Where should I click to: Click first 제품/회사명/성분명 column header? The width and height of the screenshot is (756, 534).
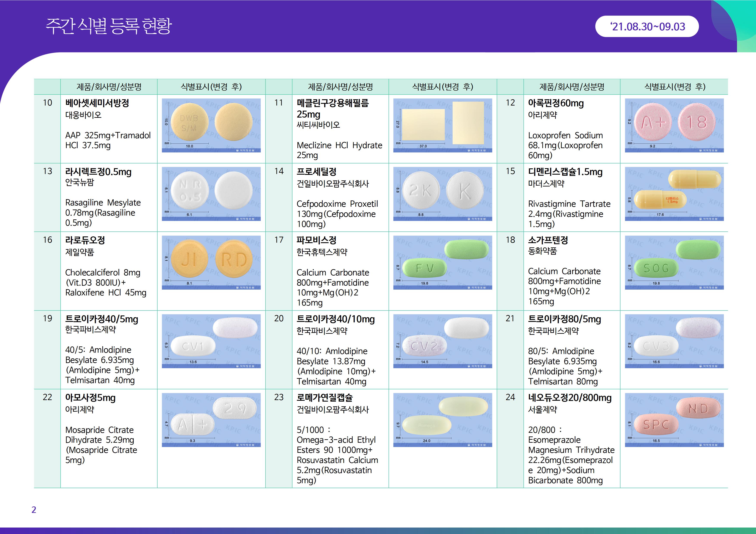109,87
